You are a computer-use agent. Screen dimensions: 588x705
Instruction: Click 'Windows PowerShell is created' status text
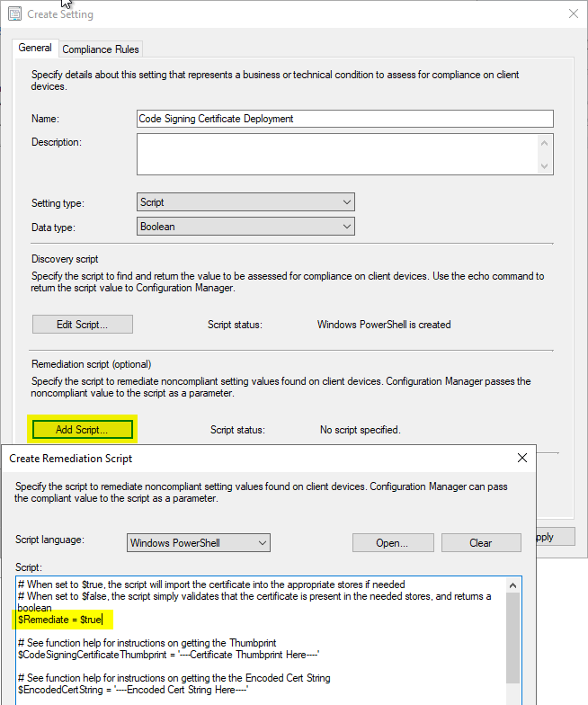(x=384, y=325)
